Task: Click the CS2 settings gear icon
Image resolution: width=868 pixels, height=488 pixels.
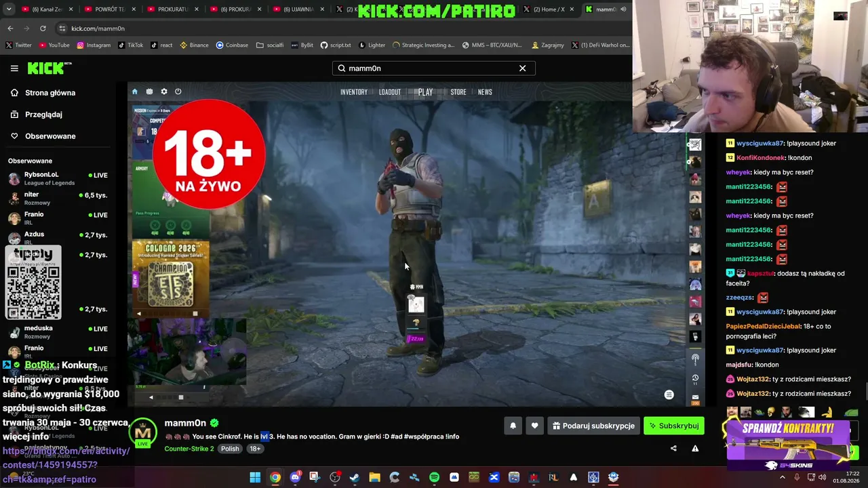Action: (163, 91)
